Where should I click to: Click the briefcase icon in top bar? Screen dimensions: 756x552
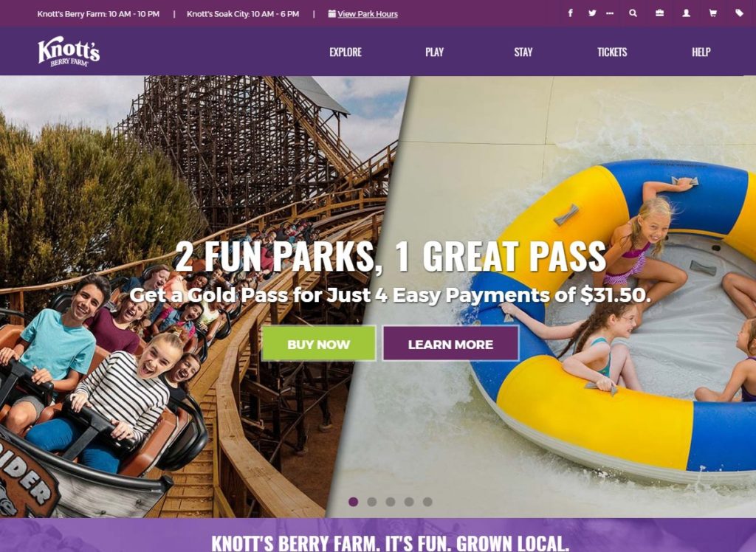click(659, 13)
